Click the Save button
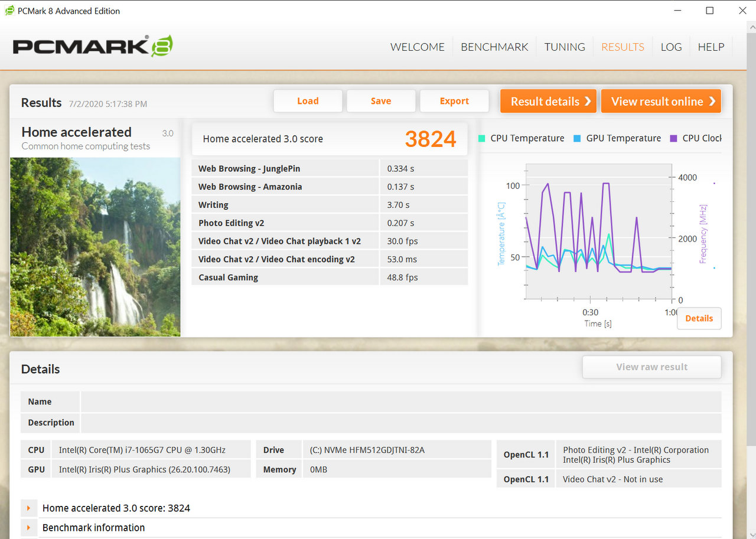The width and height of the screenshot is (756, 539). [381, 101]
